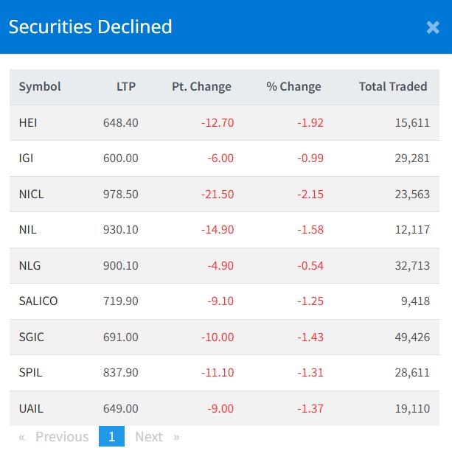Sort table by Symbol column header

pos(40,86)
